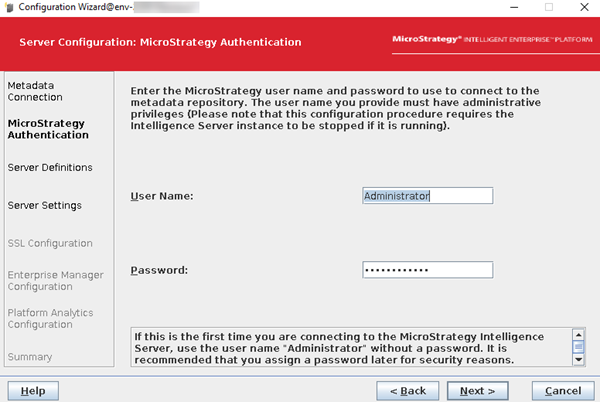Close the Configuration Wizard window
The height and width of the screenshot is (402, 600).
click(x=584, y=8)
